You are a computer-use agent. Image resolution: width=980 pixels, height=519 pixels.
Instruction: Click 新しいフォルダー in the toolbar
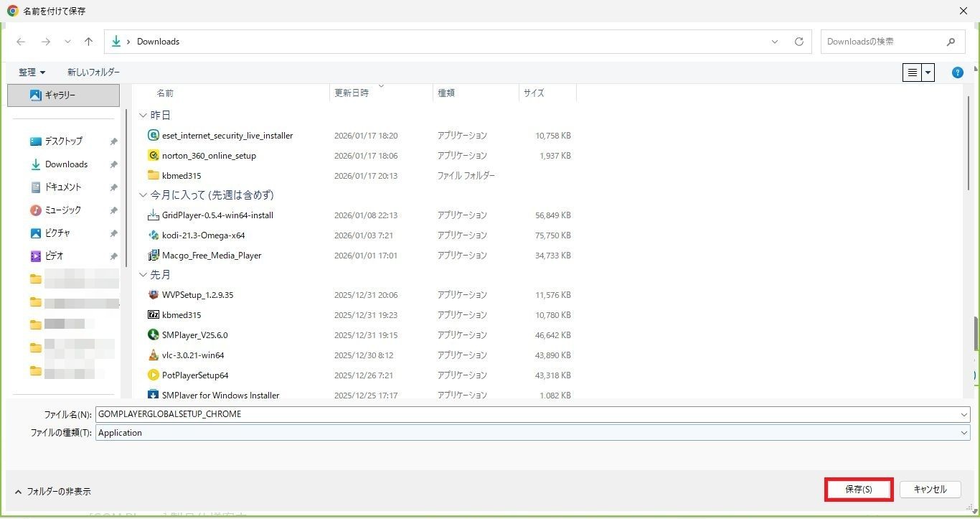(93, 73)
